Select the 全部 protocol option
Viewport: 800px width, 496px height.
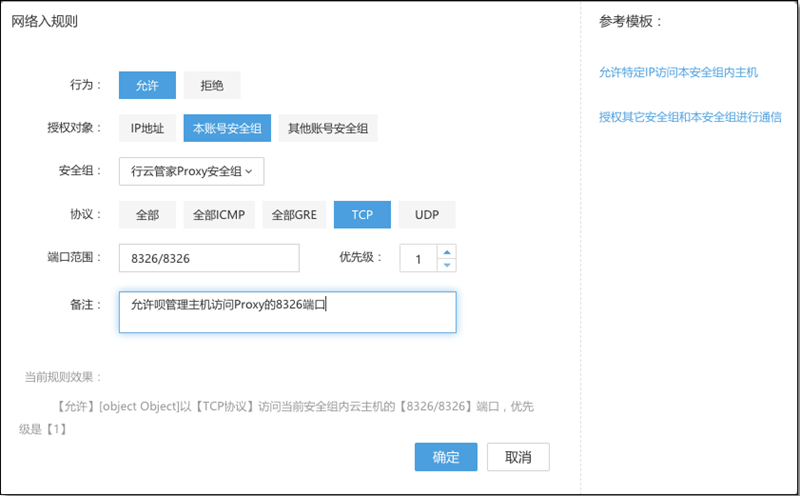(x=147, y=214)
